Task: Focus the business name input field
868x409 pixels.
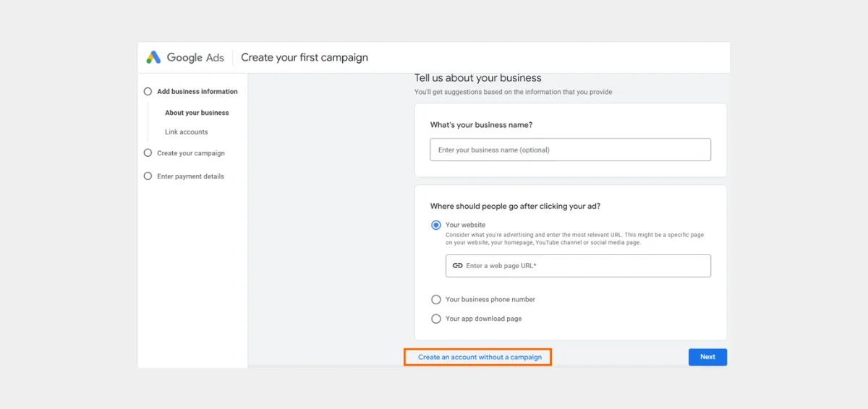Action: [x=570, y=150]
